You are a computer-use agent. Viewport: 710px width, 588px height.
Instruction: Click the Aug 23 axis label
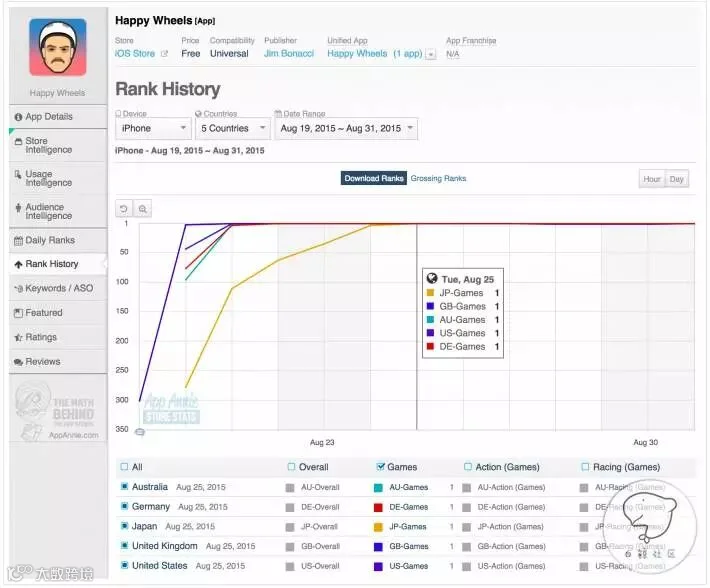coord(322,442)
